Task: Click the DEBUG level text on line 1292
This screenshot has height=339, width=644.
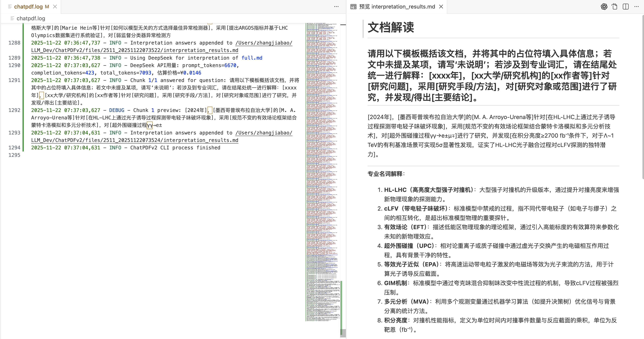Action: click(117, 110)
